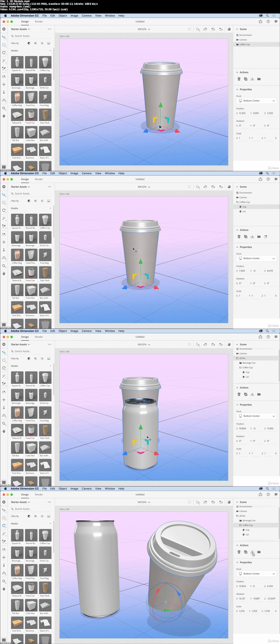
Task: Click the Search Assets field in first frame
Action: 31,36
